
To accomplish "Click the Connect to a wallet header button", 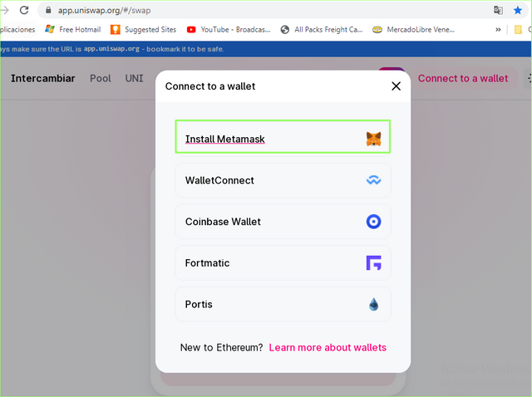I will (463, 78).
